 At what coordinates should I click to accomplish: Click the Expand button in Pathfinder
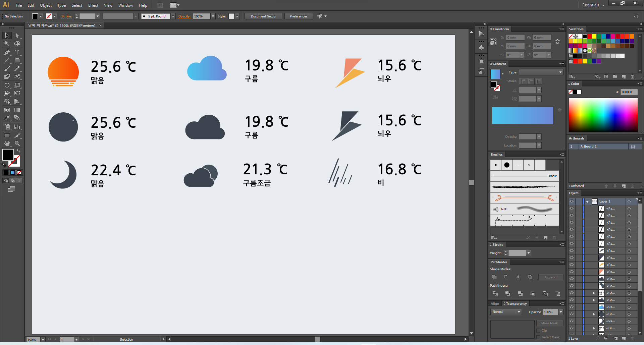click(551, 277)
